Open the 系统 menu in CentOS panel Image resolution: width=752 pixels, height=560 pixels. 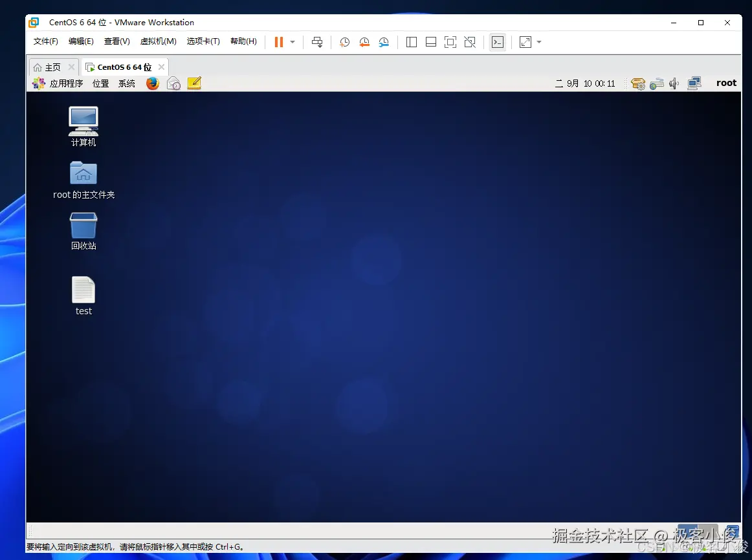(x=127, y=83)
